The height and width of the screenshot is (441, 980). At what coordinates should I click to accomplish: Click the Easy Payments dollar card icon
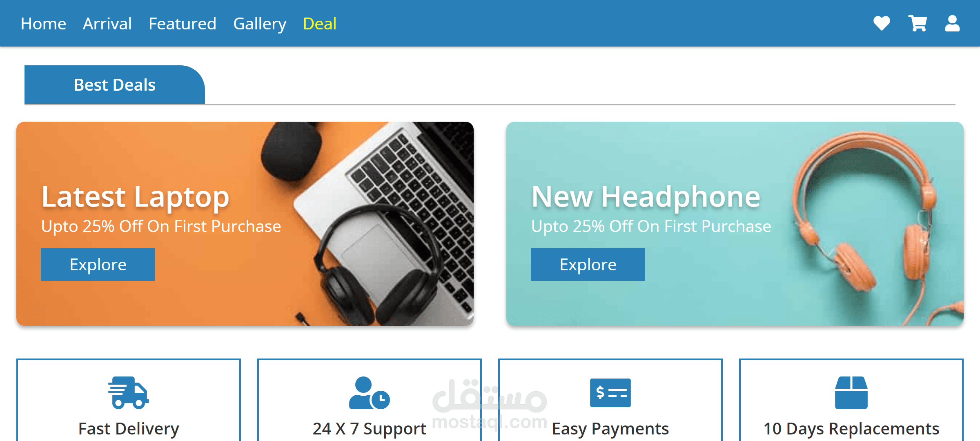click(x=610, y=392)
